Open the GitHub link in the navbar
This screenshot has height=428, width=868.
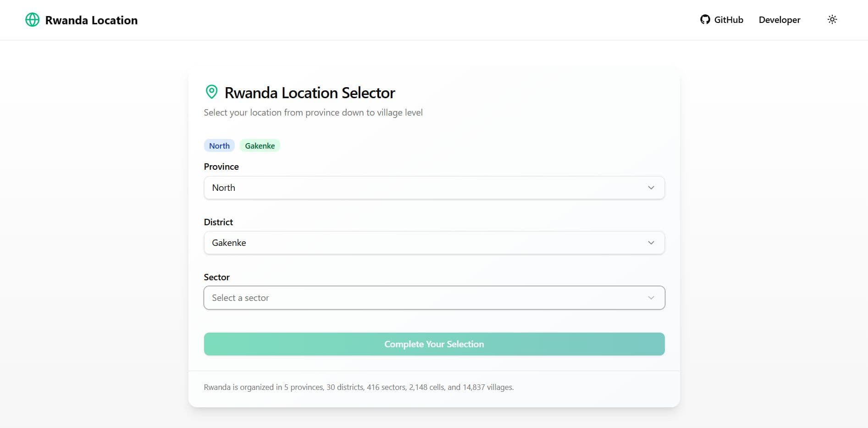[x=721, y=19]
